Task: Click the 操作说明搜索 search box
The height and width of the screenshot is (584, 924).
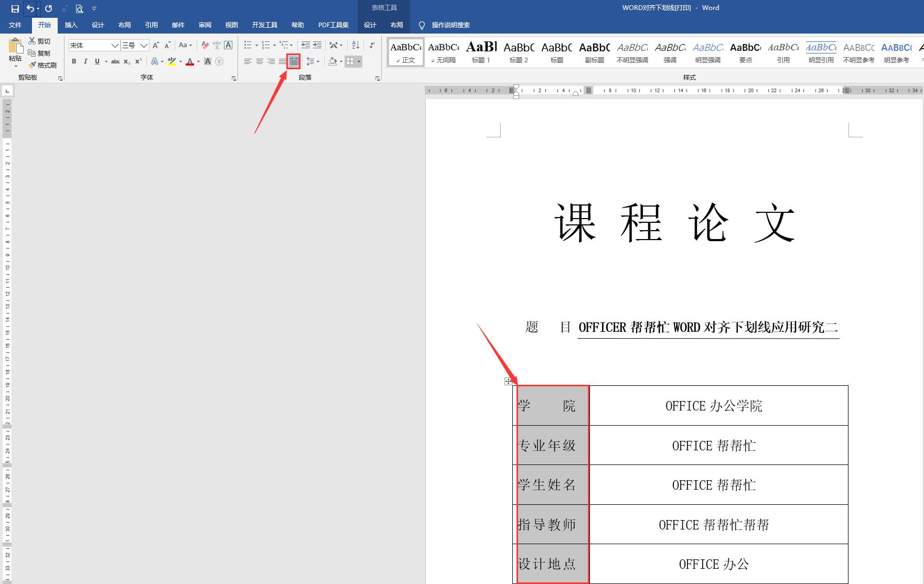Action: (x=450, y=25)
